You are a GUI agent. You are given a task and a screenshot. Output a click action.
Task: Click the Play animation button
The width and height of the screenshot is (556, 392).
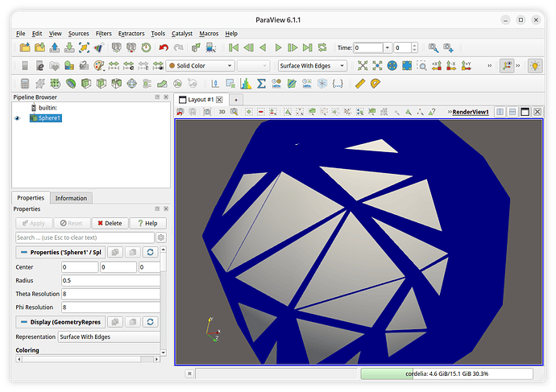click(278, 47)
